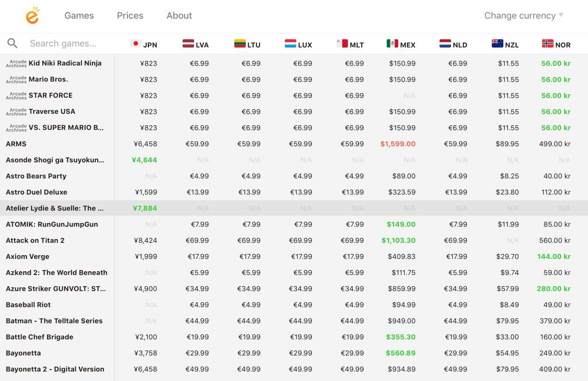Click the magnifying glass search icon

pos(13,43)
